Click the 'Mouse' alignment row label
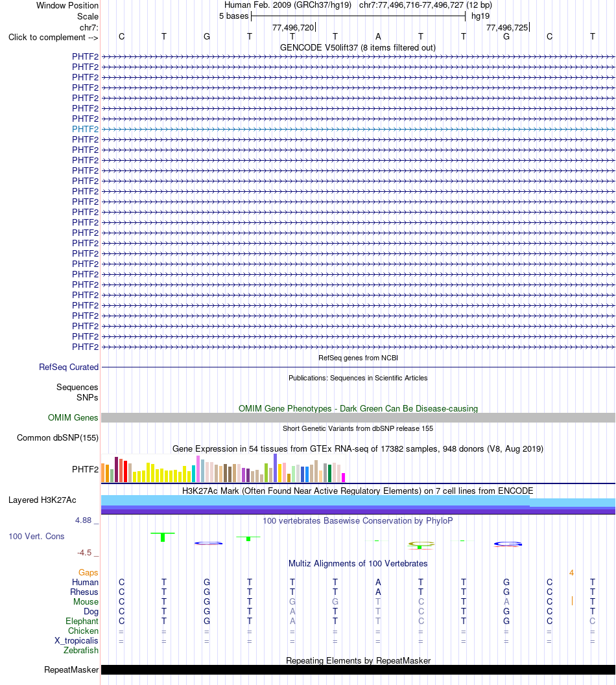Image resolution: width=616 pixels, height=685 pixels. (x=86, y=602)
